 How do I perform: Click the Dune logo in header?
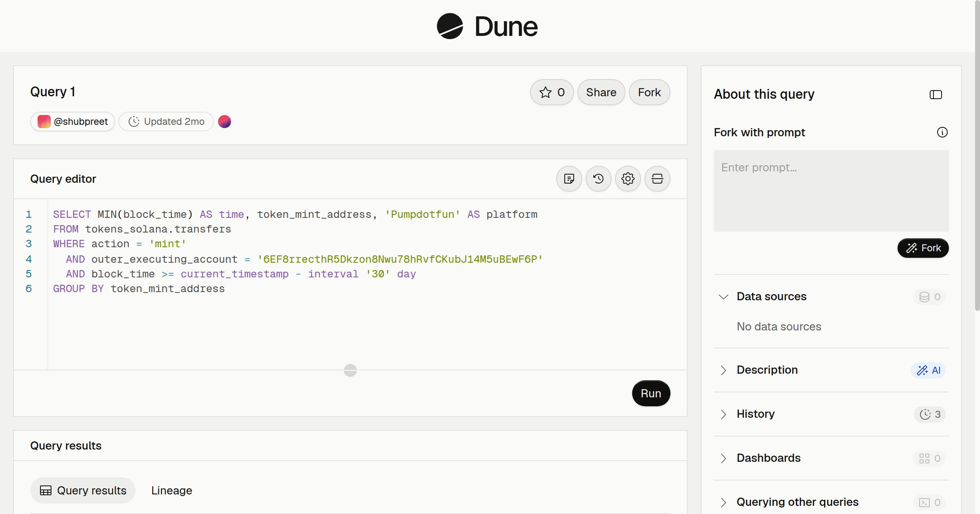[487, 27]
